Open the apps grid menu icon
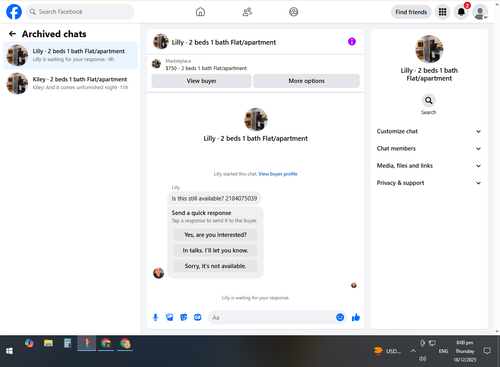The height and width of the screenshot is (367, 500). pos(442,12)
